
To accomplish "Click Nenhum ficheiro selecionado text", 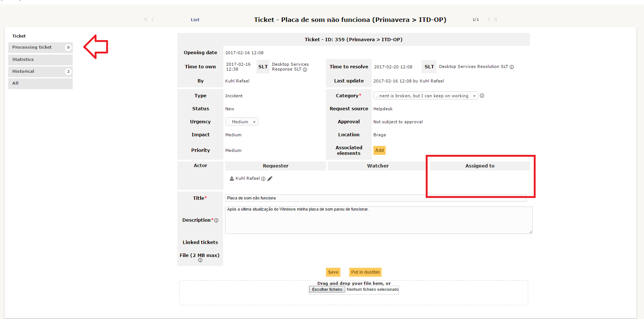I will [372, 289].
